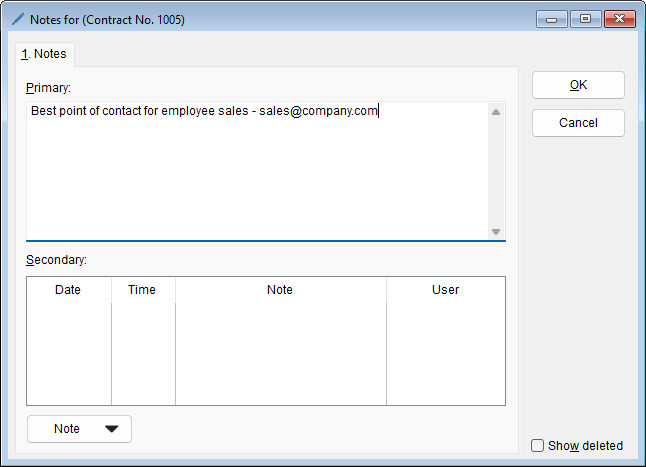The height and width of the screenshot is (467, 646).
Task: Open the Note dropdown arrow
Action: click(x=111, y=429)
